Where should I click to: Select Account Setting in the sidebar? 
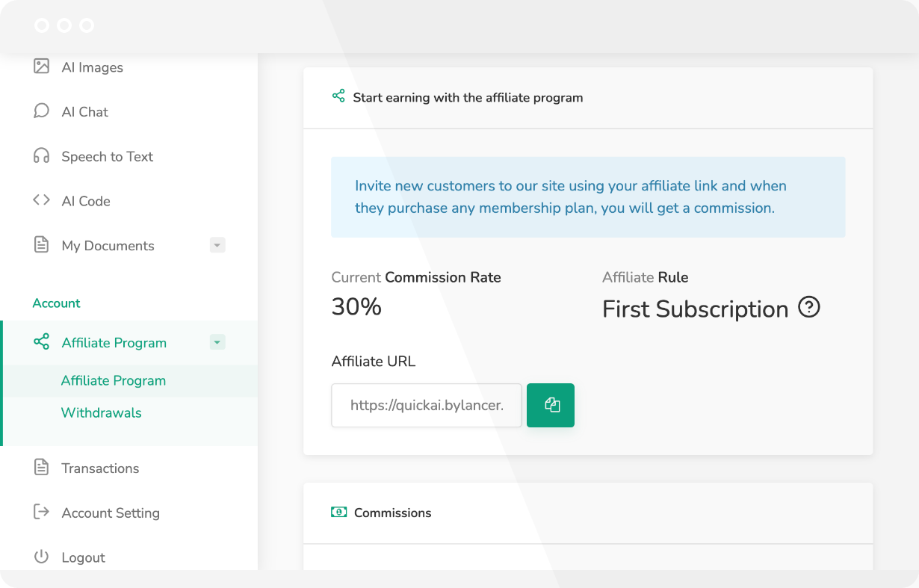pos(110,513)
